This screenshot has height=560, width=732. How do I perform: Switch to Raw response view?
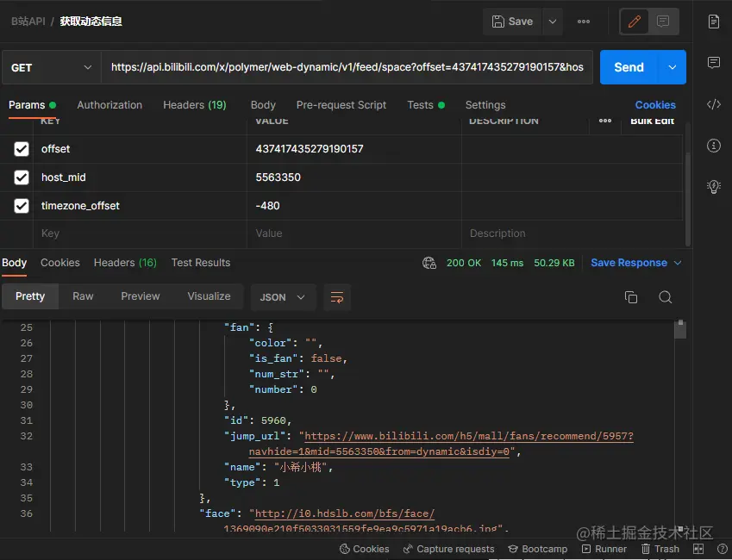pos(83,296)
